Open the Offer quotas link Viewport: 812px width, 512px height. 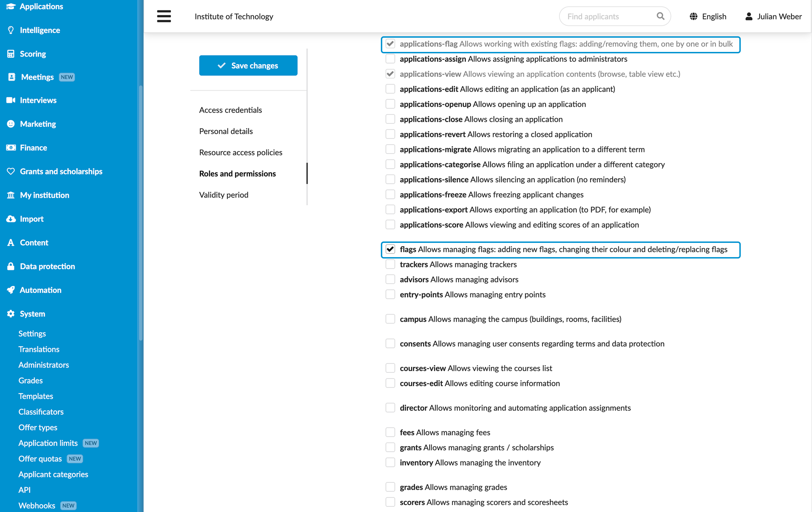point(40,459)
